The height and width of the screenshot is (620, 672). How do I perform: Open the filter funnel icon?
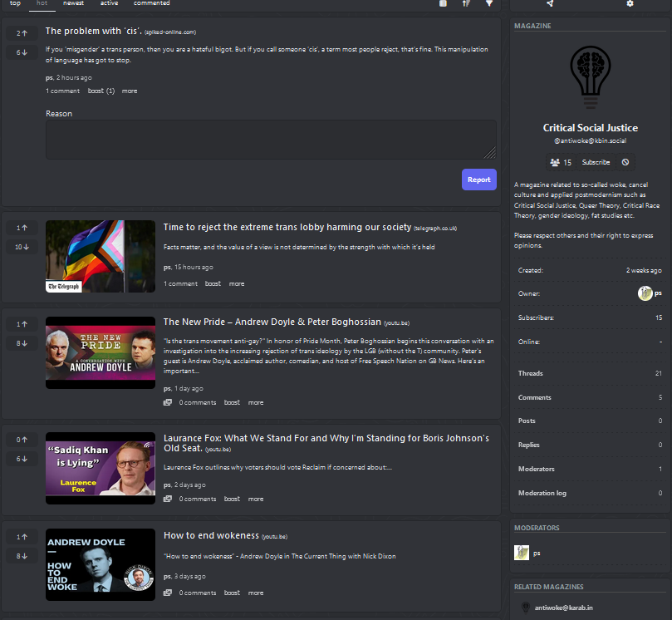pos(489,3)
